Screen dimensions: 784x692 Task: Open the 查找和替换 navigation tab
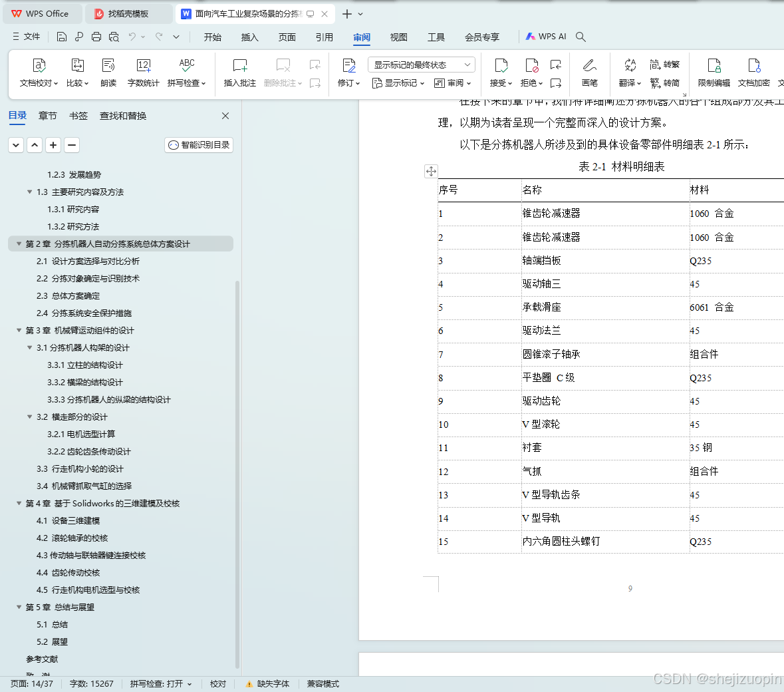tap(123, 116)
